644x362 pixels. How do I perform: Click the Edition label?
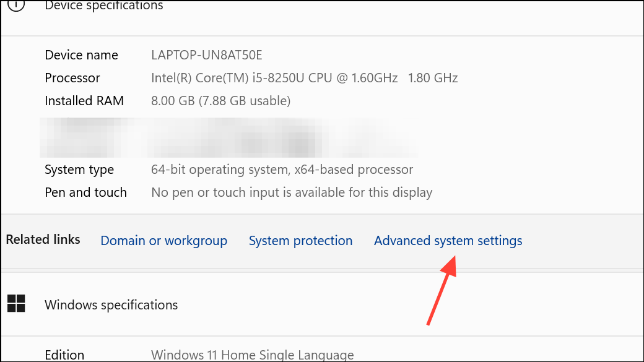(x=64, y=355)
